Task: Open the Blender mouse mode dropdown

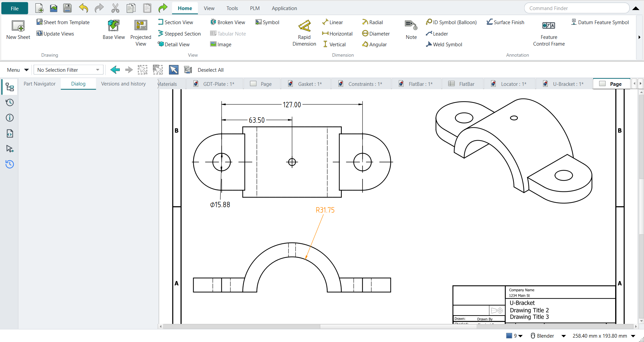Action: pyautogui.click(x=548, y=336)
